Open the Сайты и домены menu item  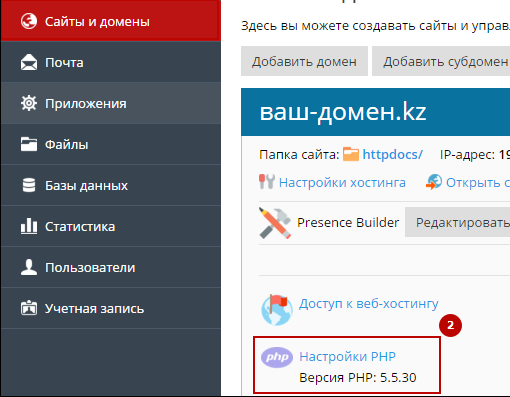[x=111, y=21]
